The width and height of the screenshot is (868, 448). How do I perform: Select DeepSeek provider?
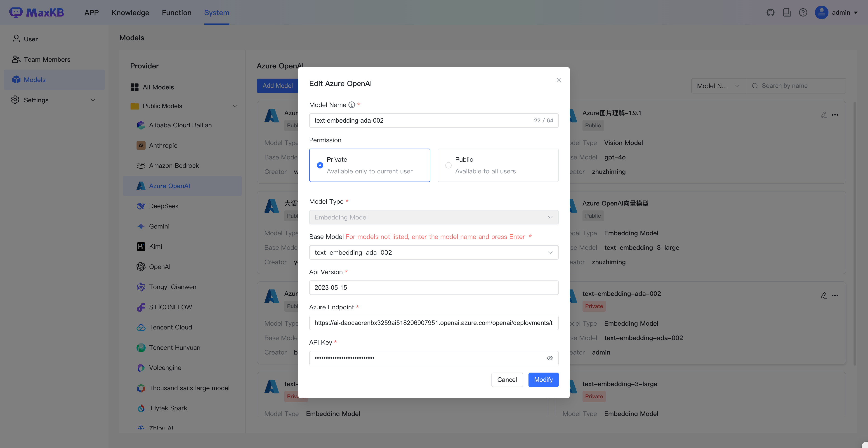pyautogui.click(x=182, y=206)
